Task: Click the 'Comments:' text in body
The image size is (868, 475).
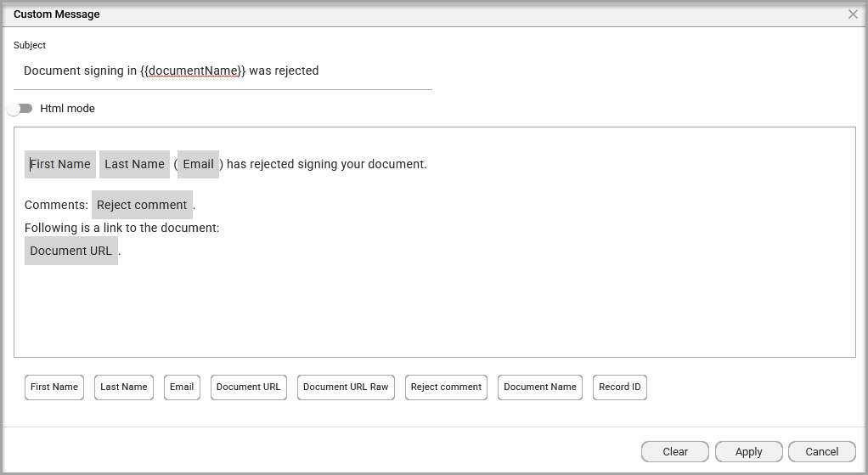Action: click(x=56, y=205)
